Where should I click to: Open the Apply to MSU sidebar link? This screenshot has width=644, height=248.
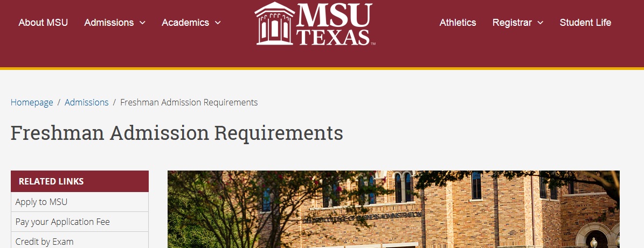click(41, 202)
